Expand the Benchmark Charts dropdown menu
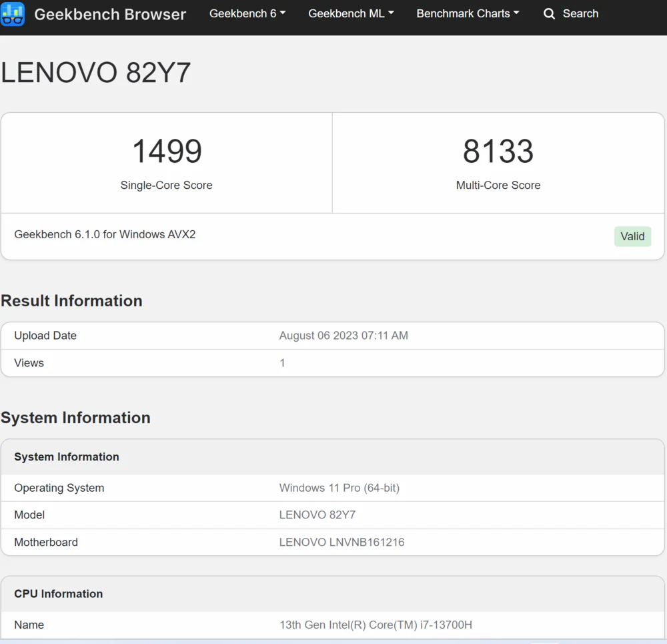 pos(468,13)
